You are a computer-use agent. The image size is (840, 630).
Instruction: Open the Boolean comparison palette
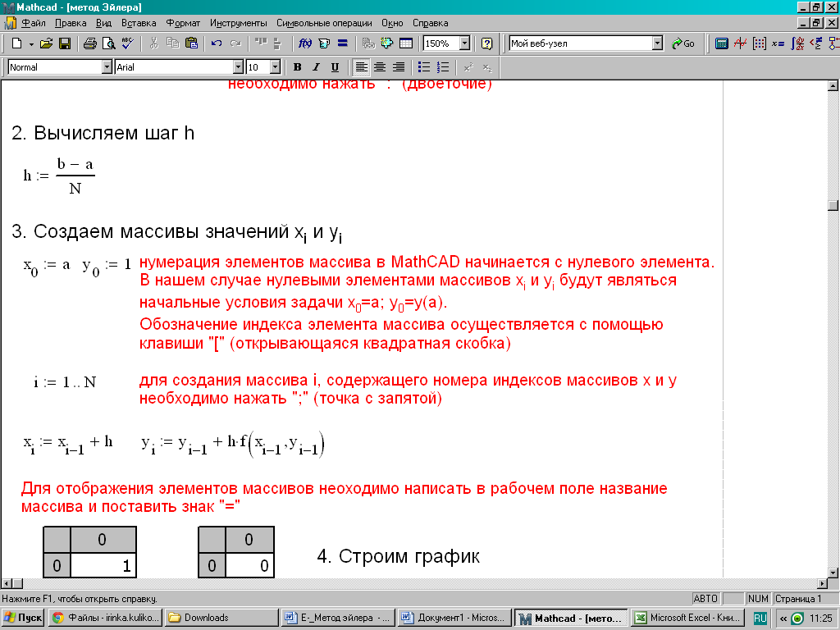(x=816, y=43)
